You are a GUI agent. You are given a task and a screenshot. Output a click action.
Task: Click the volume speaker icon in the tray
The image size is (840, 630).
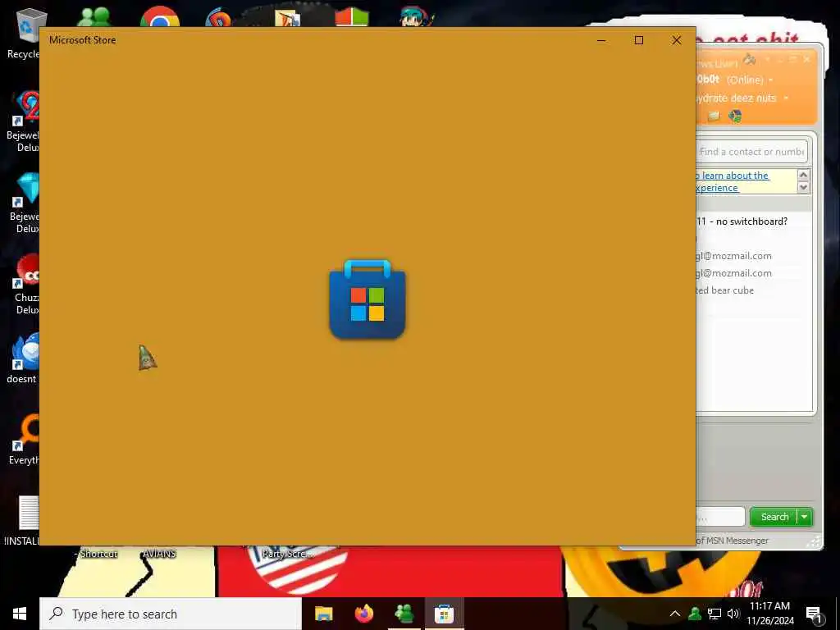[x=733, y=614]
